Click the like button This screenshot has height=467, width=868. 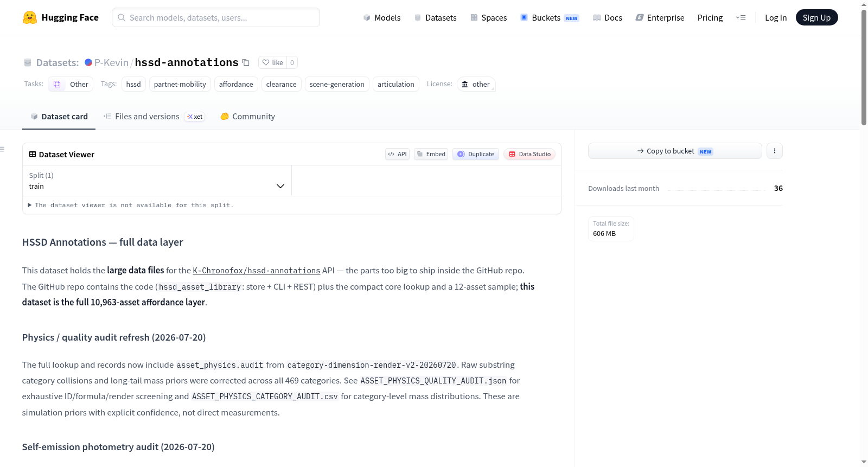[272, 62]
